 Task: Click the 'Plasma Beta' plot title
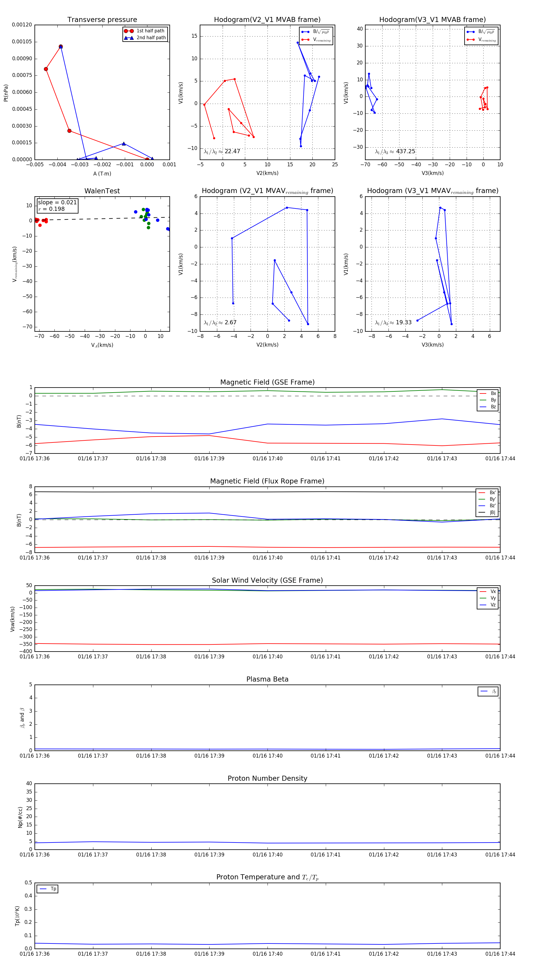[267, 679]
